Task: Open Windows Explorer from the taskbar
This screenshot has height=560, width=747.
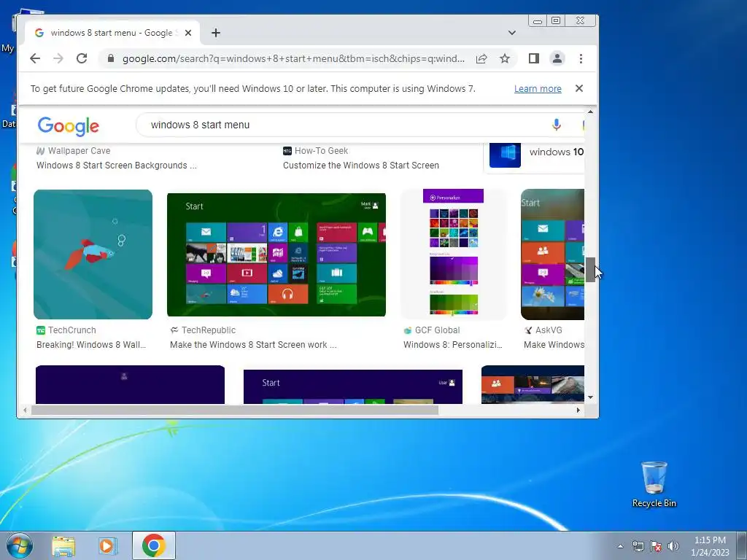Action: click(x=63, y=546)
